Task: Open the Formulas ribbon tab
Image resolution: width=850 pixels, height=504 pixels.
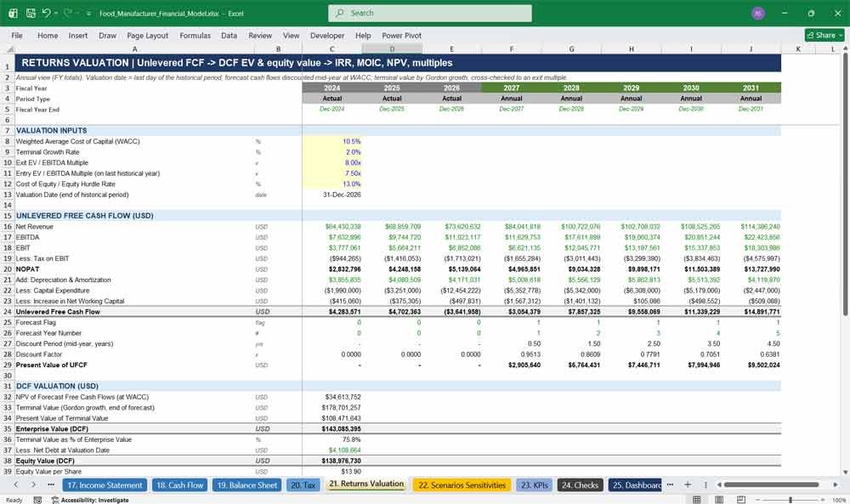Action: point(195,35)
